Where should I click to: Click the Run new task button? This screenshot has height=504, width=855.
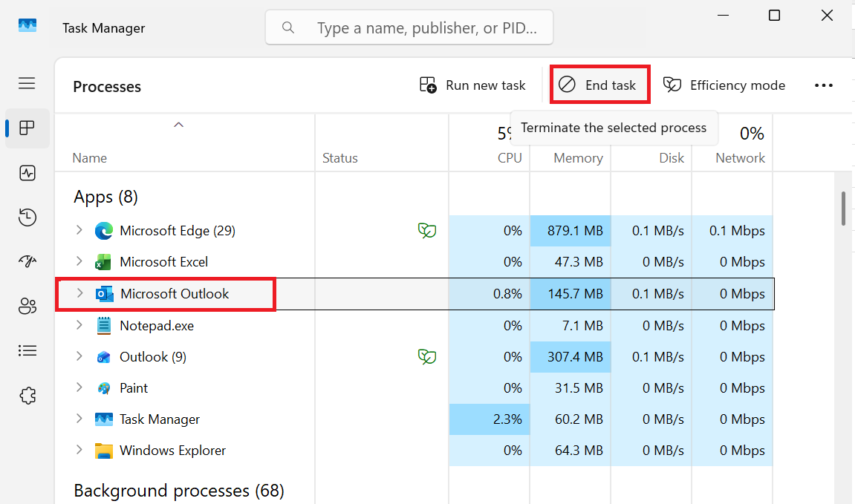click(472, 85)
